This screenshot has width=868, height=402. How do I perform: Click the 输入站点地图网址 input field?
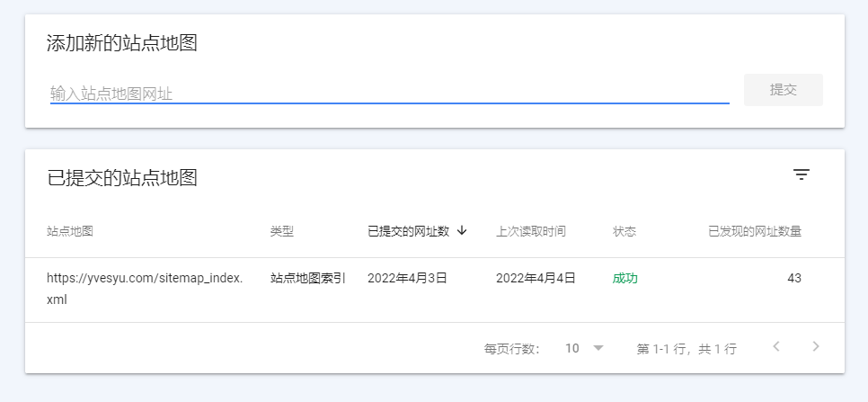(x=390, y=93)
